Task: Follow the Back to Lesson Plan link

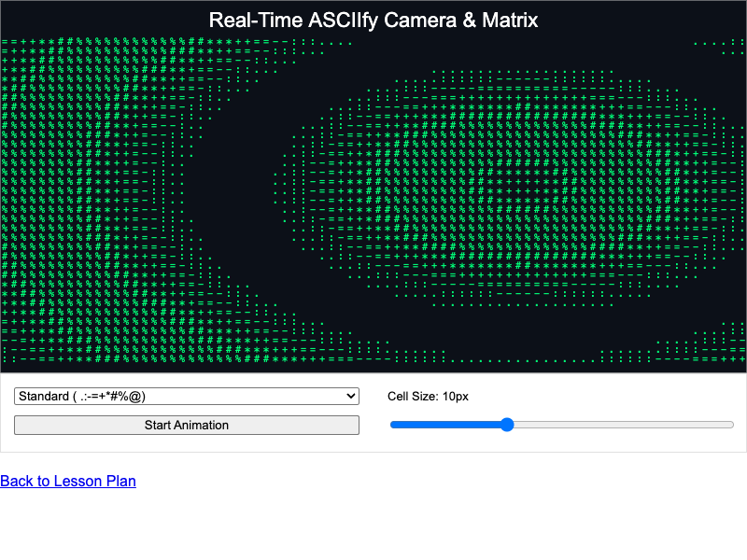Action: pos(68,481)
